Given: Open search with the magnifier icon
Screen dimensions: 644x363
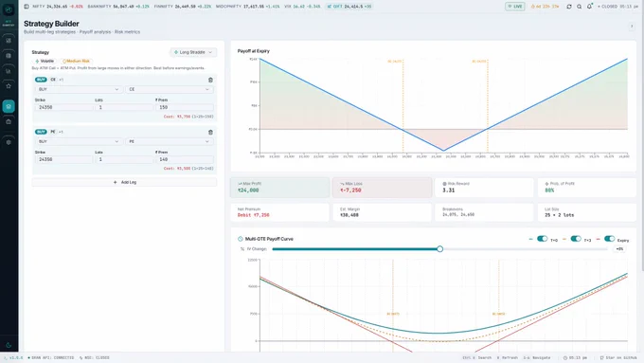Looking at the screenshot, I should [x=579, y=7].
